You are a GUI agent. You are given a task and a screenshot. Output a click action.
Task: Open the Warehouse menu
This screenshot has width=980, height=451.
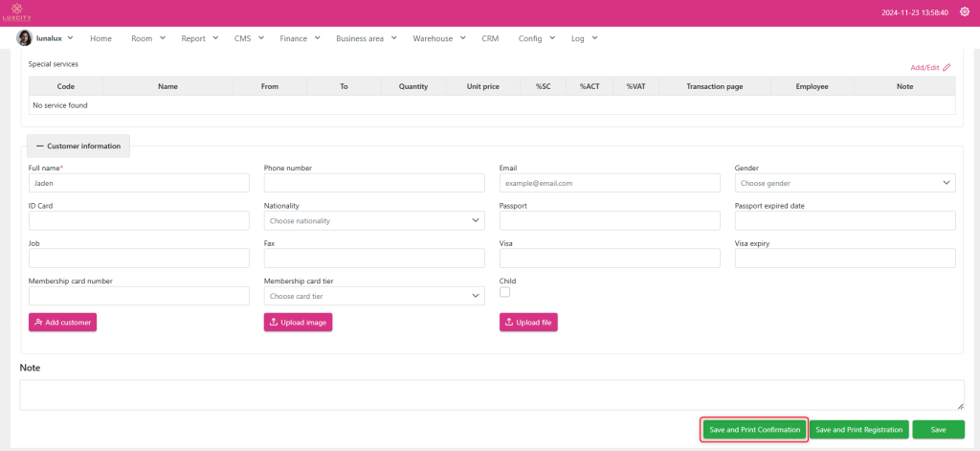[438, 38]
